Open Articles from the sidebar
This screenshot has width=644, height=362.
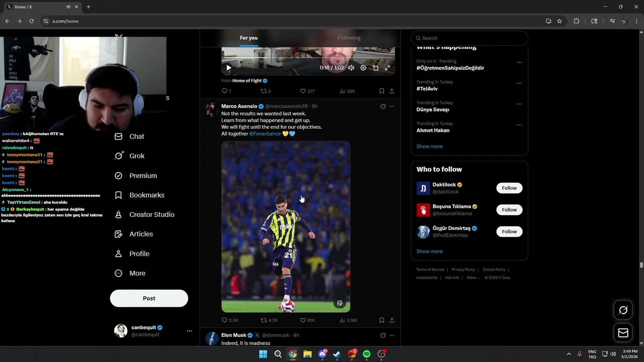click(134, 234)
